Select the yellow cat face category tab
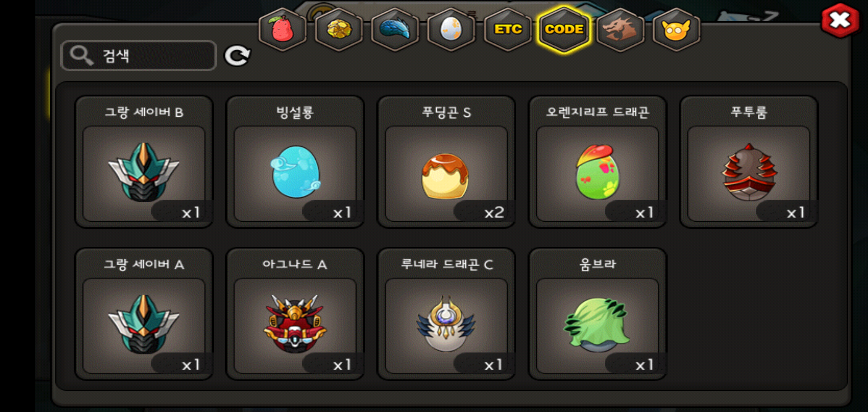Screen dimensions: 868x412 676,29
